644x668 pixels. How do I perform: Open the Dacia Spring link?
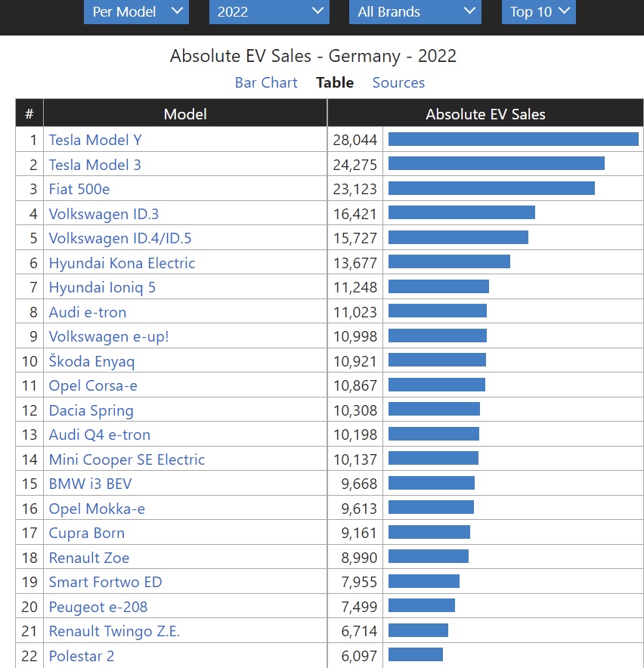91,410
